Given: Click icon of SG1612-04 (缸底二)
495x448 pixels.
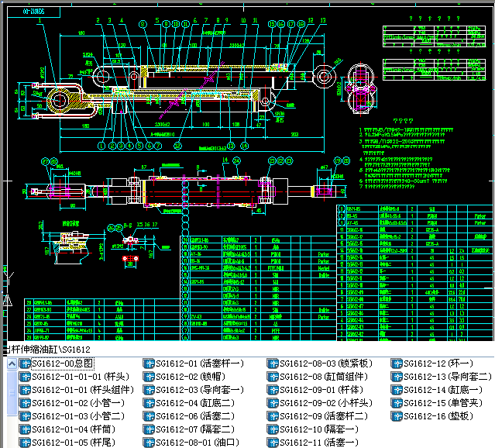Looking at the screenshot, I should (149, 403).
